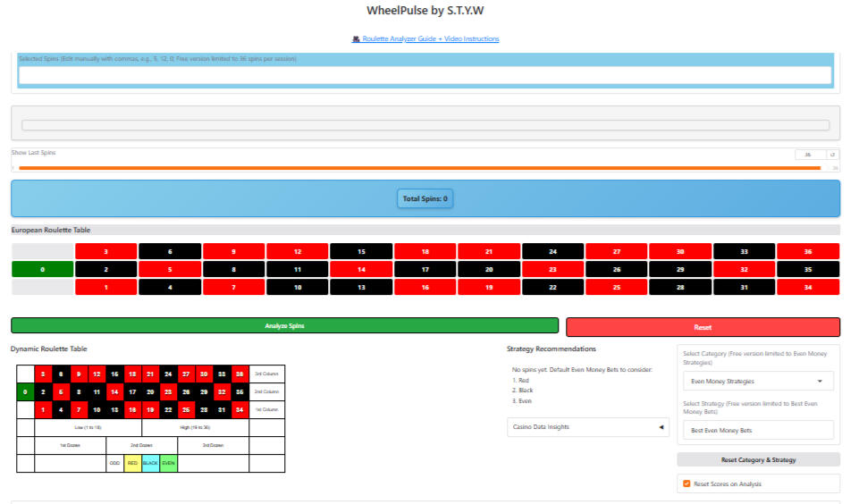Viewport: 859px width, 504px height.
Task: Select black 28 on European Roulette Table
Action: [x=680, y=287]
